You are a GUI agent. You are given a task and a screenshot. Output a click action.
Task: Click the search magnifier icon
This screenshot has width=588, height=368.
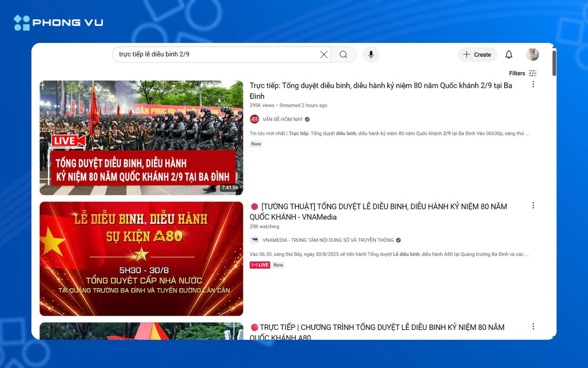[343, 54]
